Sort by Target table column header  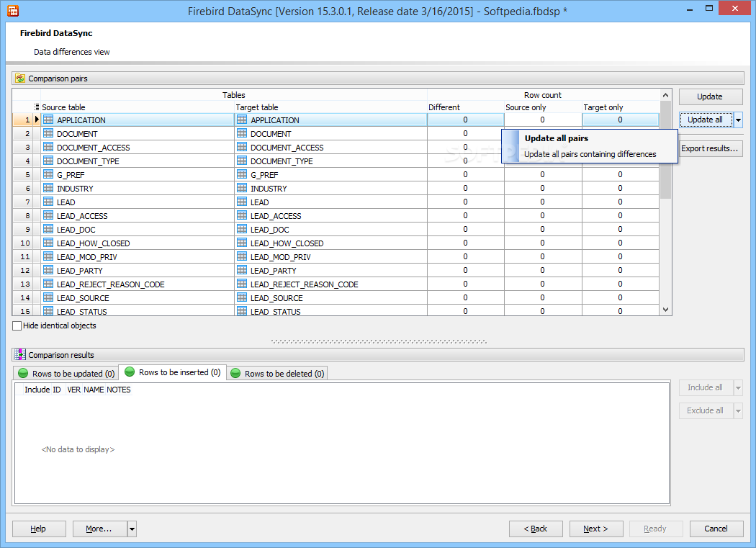pos(330,107)
